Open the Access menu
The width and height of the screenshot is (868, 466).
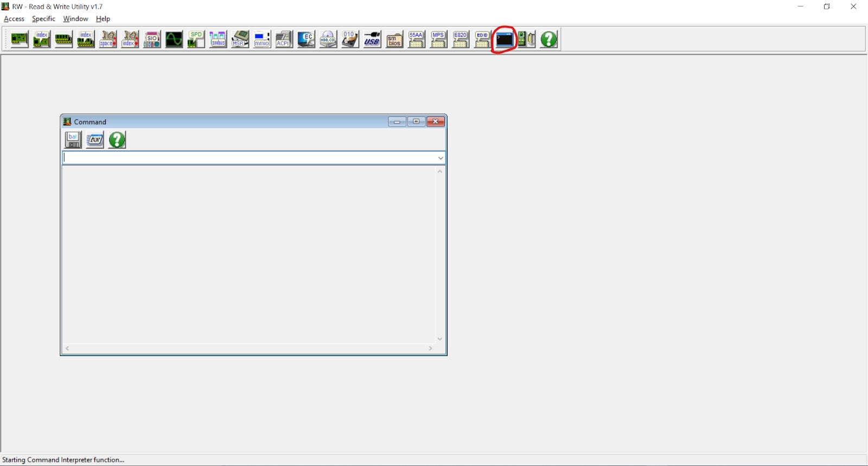tap(14, 18)
